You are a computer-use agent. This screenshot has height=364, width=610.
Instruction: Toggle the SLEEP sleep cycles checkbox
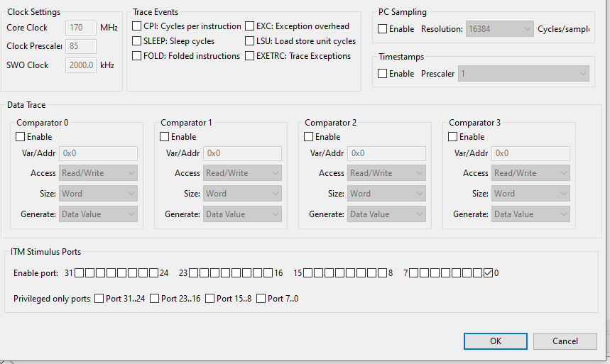[x=137, y=41]
